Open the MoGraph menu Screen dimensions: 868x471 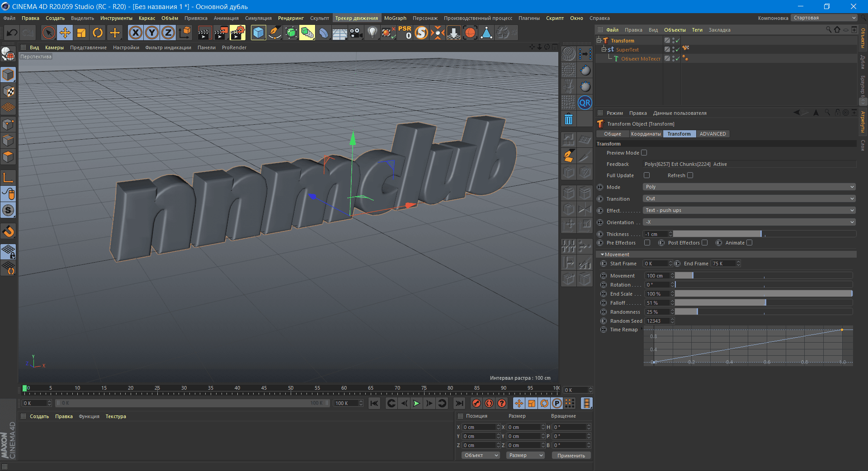pyautogui.click(x=395, y=18)
